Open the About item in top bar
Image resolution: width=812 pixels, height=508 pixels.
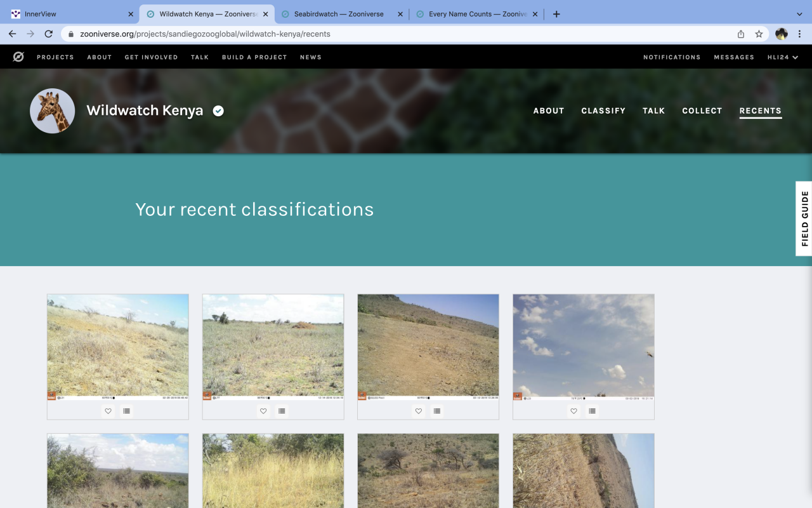[100, 57]
